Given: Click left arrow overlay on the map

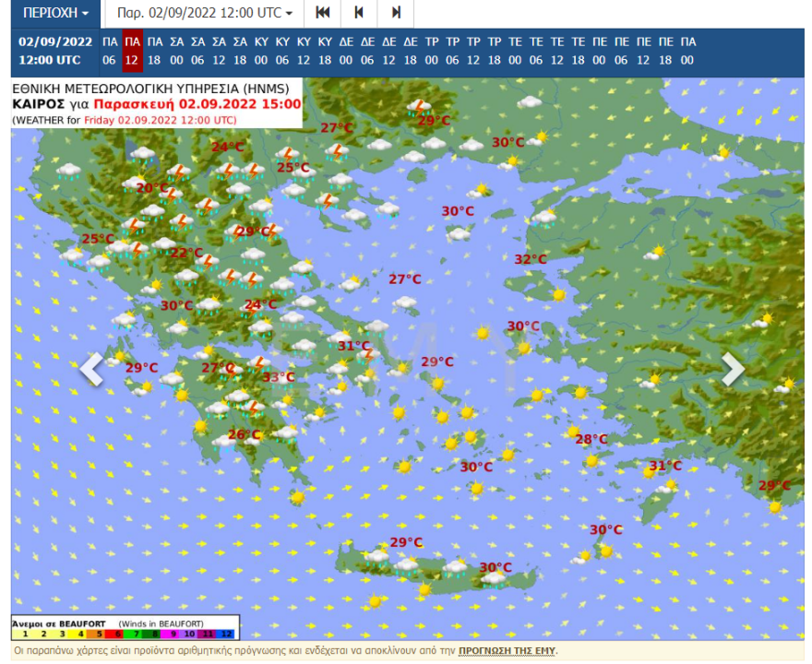Looking at the screenshot, I should tap(91, 370).
